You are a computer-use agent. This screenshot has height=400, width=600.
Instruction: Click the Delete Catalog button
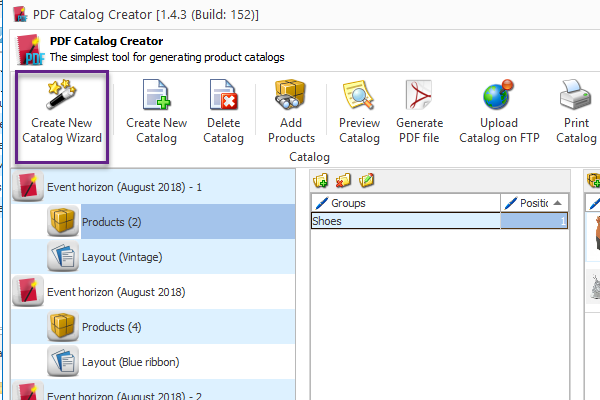(223, 112)
